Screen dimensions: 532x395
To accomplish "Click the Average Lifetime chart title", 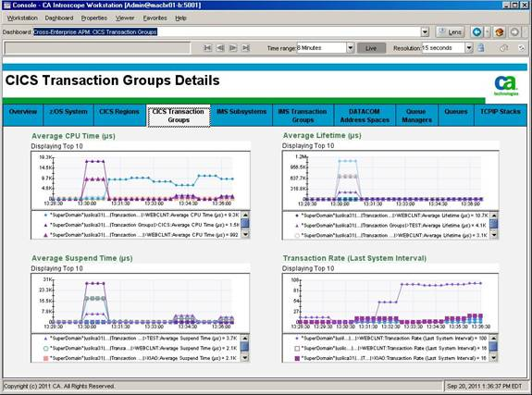I will (x=322, y=135).
